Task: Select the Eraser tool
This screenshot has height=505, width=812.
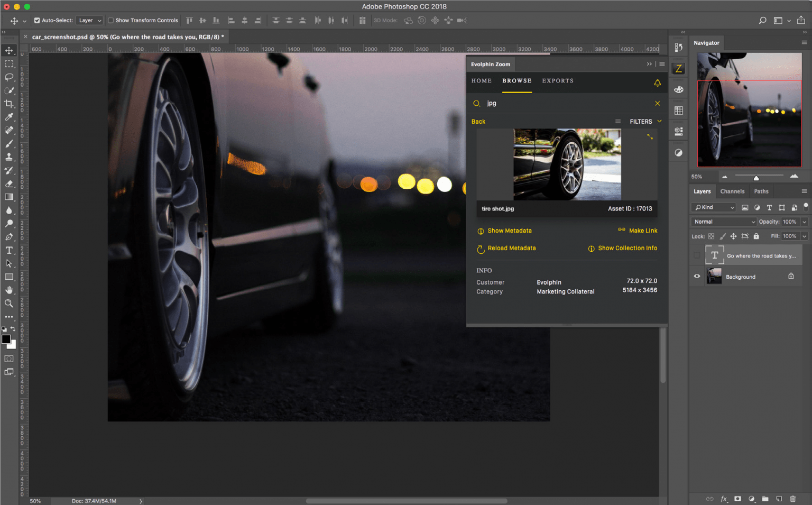Action: 9,183
